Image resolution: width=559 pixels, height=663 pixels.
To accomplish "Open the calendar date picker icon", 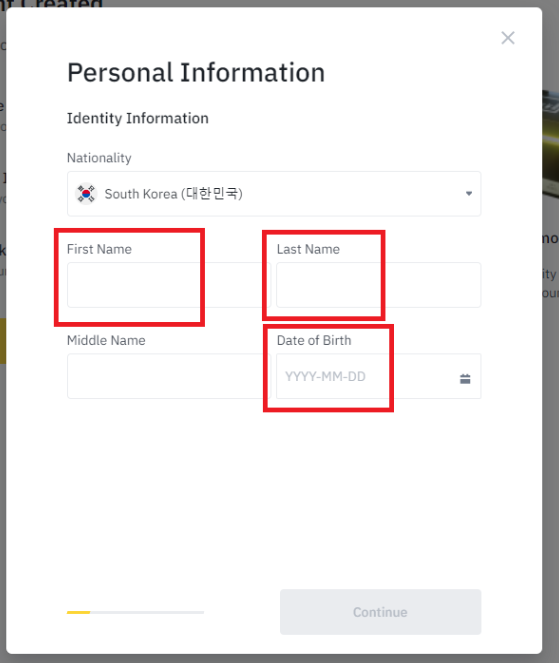I will [x=465, y=379].
